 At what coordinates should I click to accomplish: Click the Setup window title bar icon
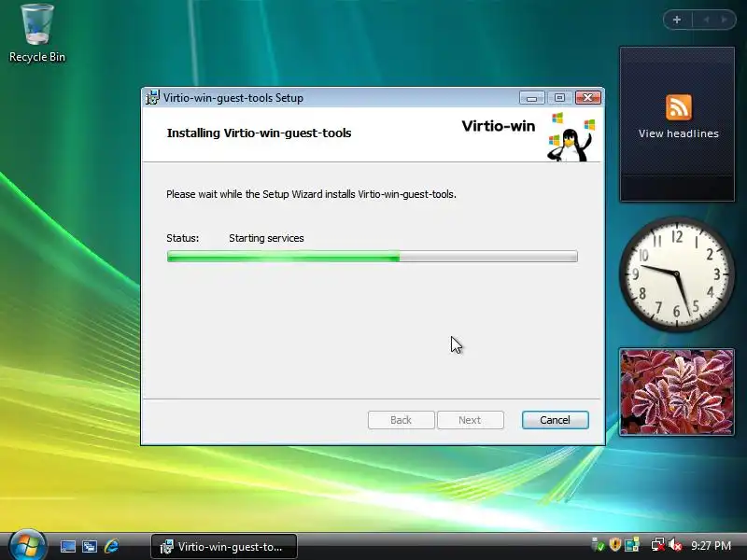(152, 98)
